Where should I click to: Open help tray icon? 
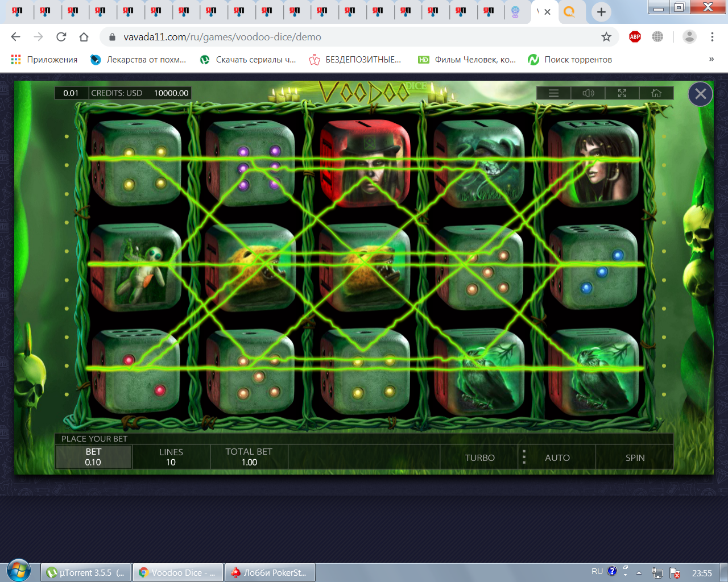coord(612,571)
